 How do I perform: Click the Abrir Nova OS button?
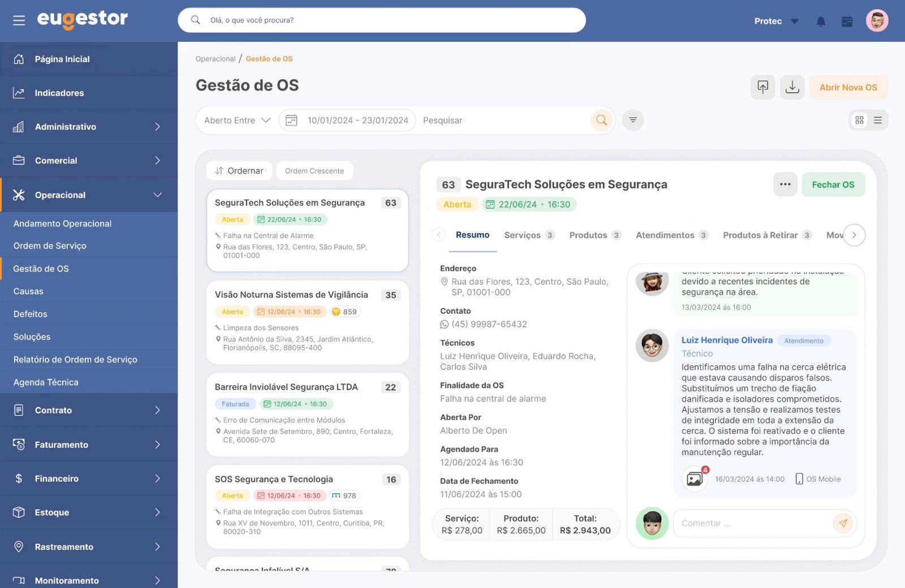tap(848, 87)
